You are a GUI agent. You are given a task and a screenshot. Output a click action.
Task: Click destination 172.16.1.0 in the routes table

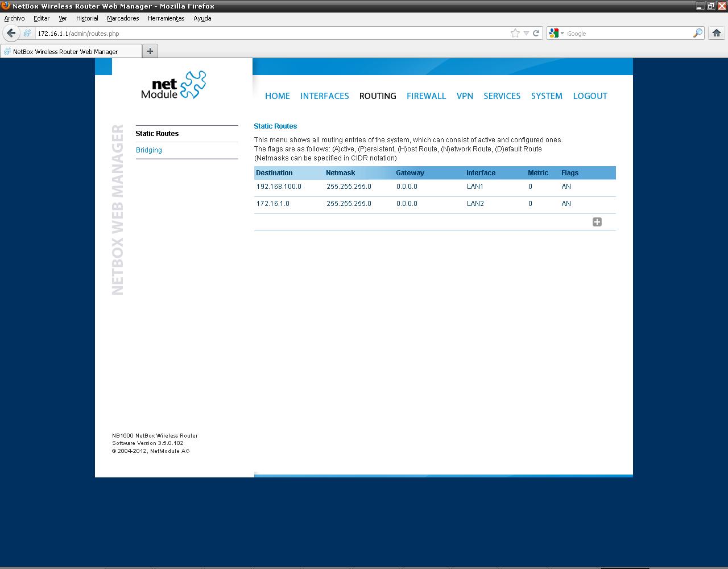point(273,204)
